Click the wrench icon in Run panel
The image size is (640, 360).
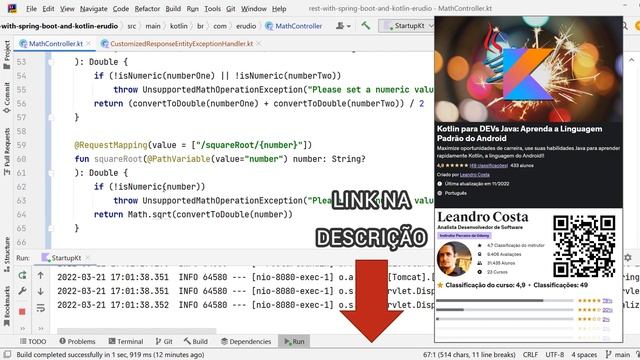[x=22, y=291]
